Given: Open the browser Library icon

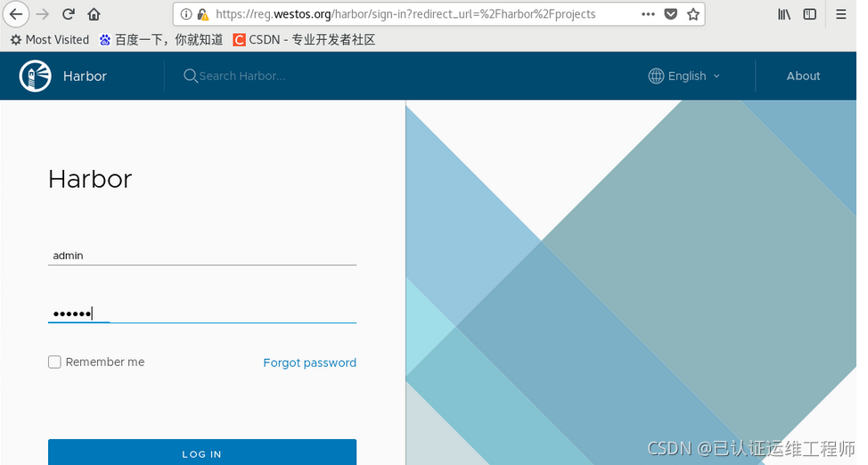Looking at the screenshot, I should click(784, 14).
